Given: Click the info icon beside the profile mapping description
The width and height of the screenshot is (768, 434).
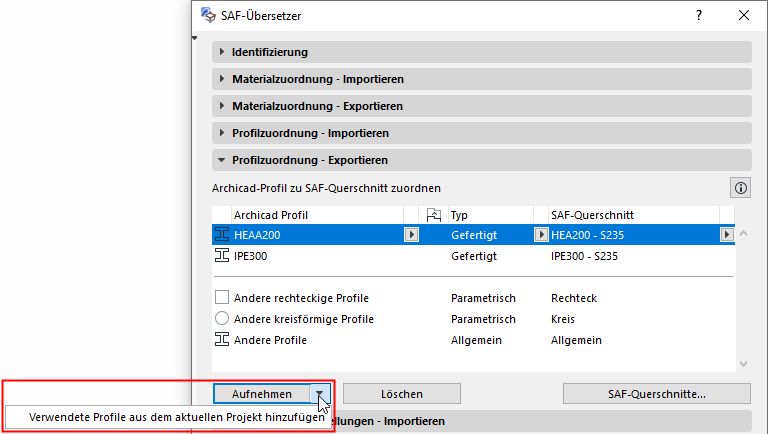Looking at the screenshot, I should (741, 188).
